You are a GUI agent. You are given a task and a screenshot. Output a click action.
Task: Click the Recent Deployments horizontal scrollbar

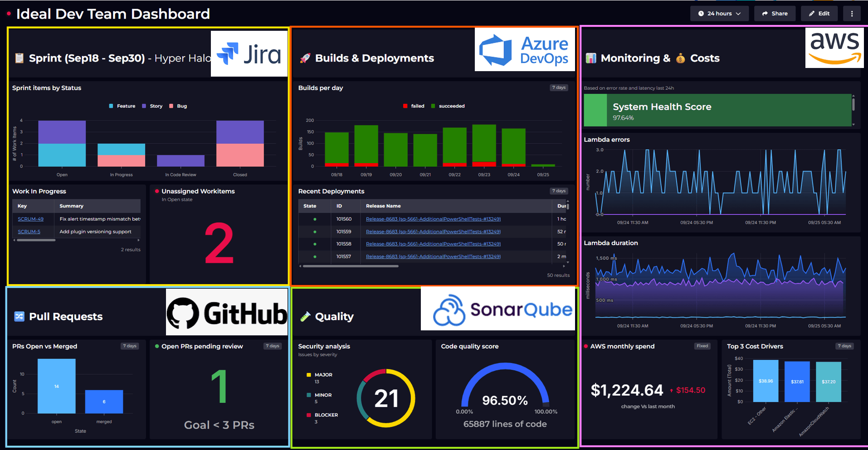click(351, 266)
